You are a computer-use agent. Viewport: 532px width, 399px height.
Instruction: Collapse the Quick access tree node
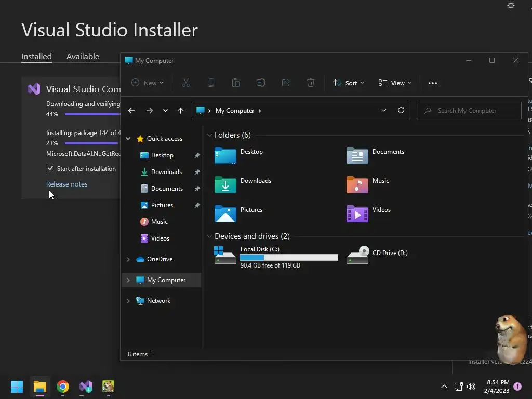pyautogui.click(x=128, y=138)
